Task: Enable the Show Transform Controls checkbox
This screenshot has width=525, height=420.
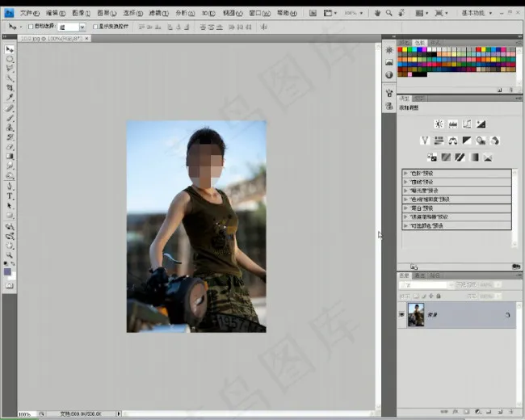Action: (95, 27)
